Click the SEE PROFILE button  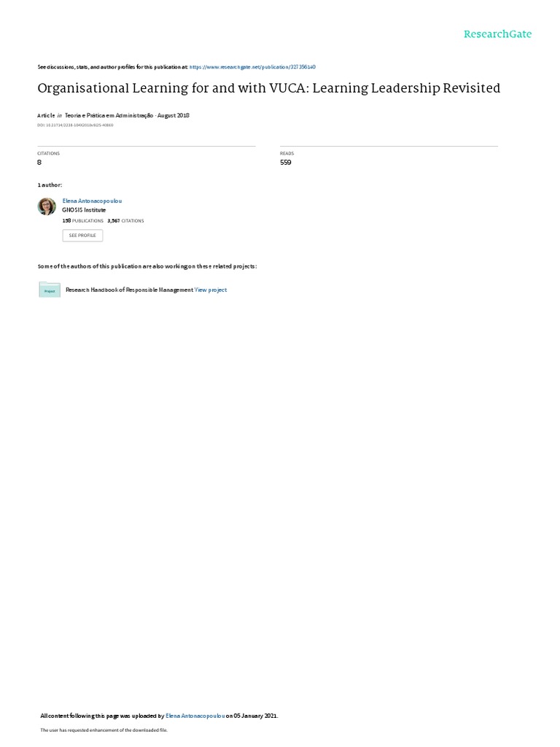coord(82,236)
